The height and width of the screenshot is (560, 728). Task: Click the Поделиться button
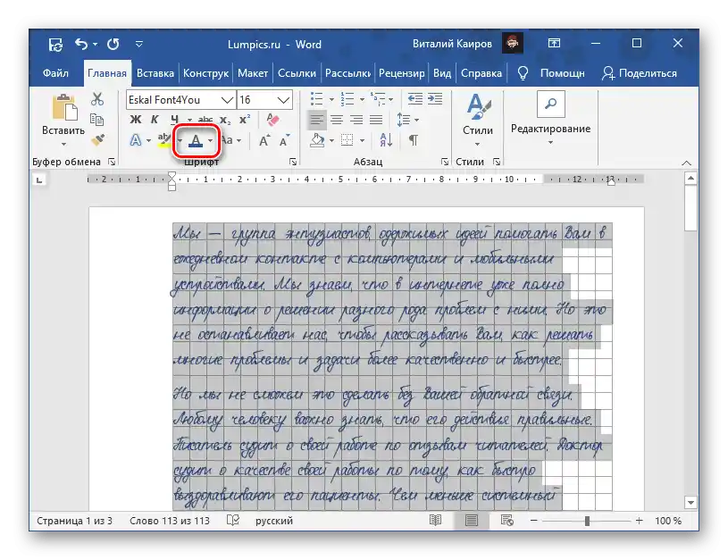(638, 73)
